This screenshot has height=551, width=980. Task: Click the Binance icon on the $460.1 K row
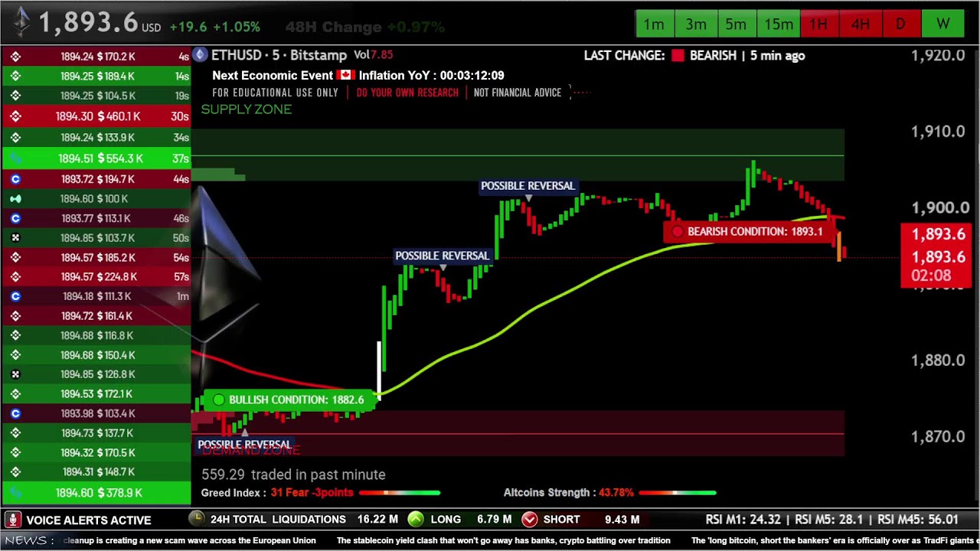[15, 116]
